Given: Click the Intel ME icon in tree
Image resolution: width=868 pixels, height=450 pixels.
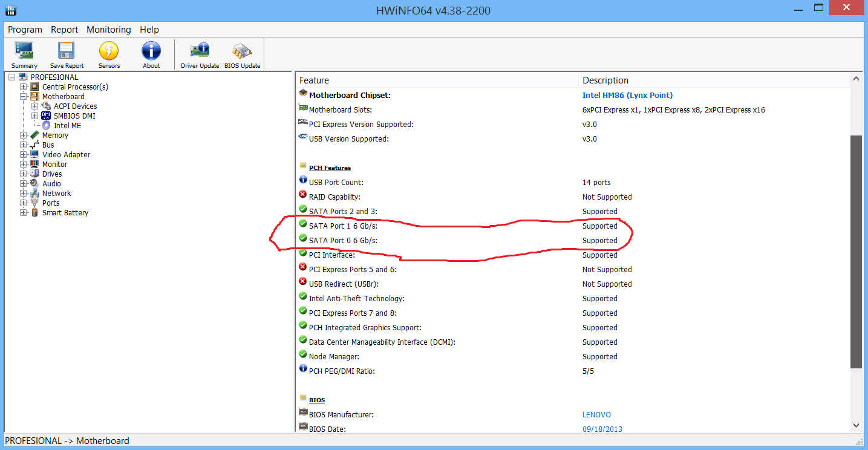Looking at the screenshot, I should [47, 125].
